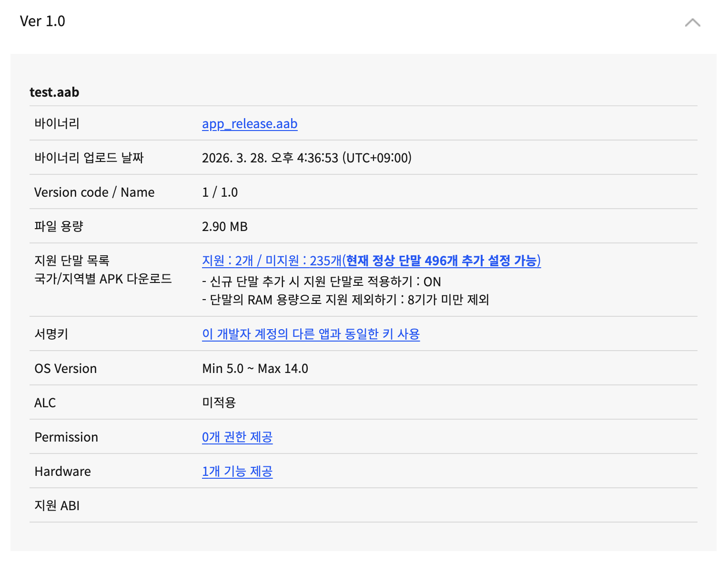The width and height of the screenshot is (728, 564).
Task: Open the 0개 권한 제공 permission link
Action: point(237,437)
